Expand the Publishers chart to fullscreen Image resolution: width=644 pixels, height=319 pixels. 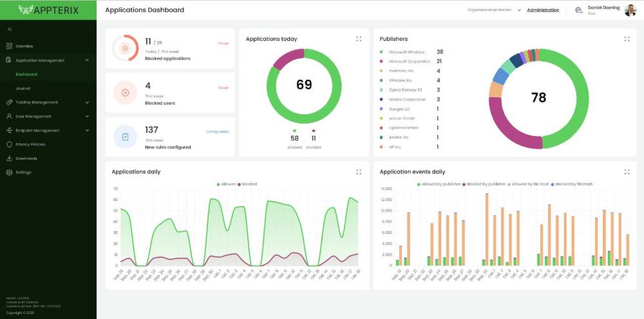click(627, 39)
